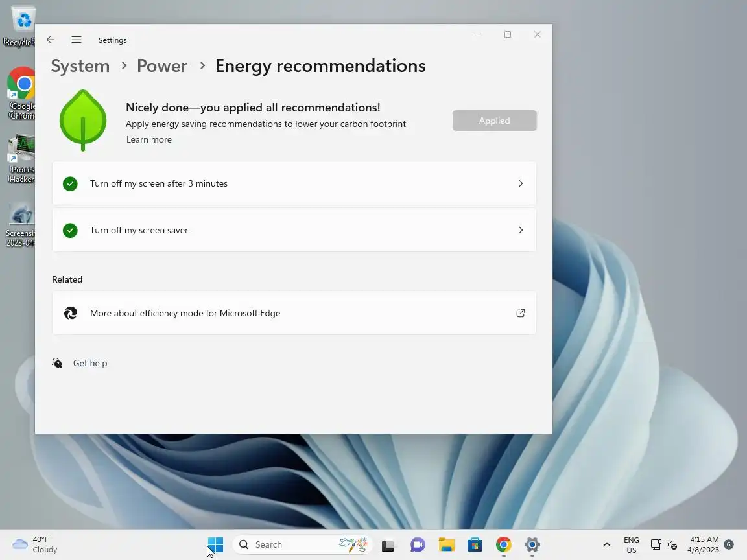Close the Settings window
The image size is (747, 560).
tap(538, 34)
